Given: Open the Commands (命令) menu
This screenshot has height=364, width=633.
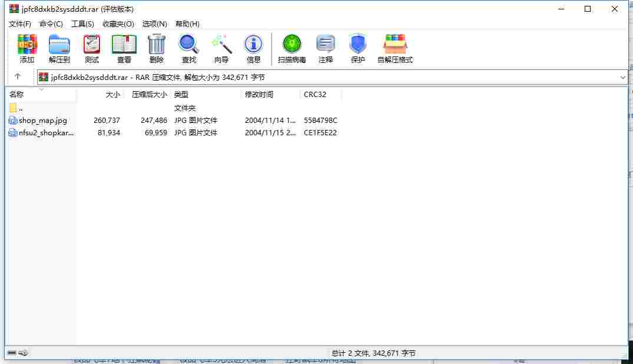Looking at the screenshot, I should [51, 24].
